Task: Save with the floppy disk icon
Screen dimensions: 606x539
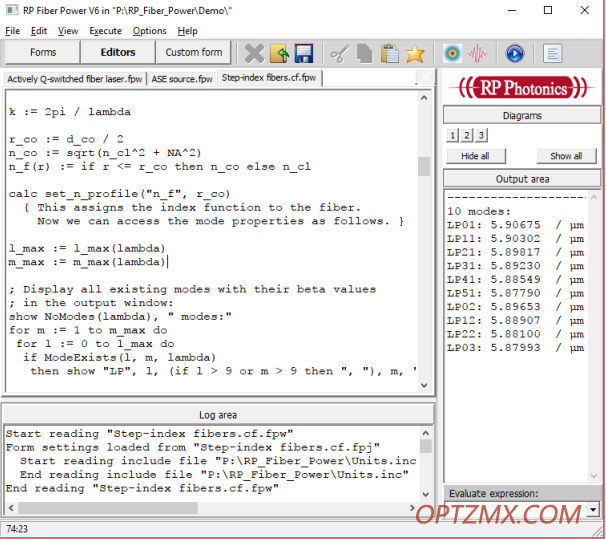Action: click(304, 53)
